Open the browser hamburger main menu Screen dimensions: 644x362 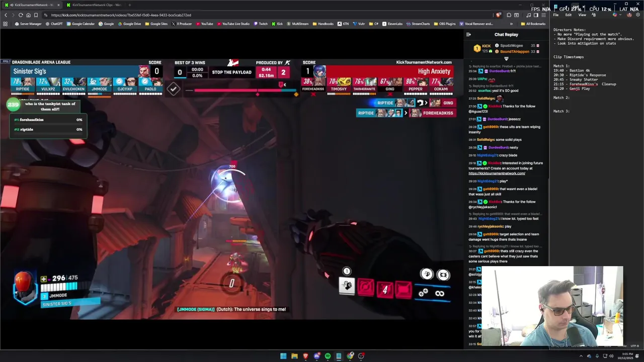coord(543,15)
